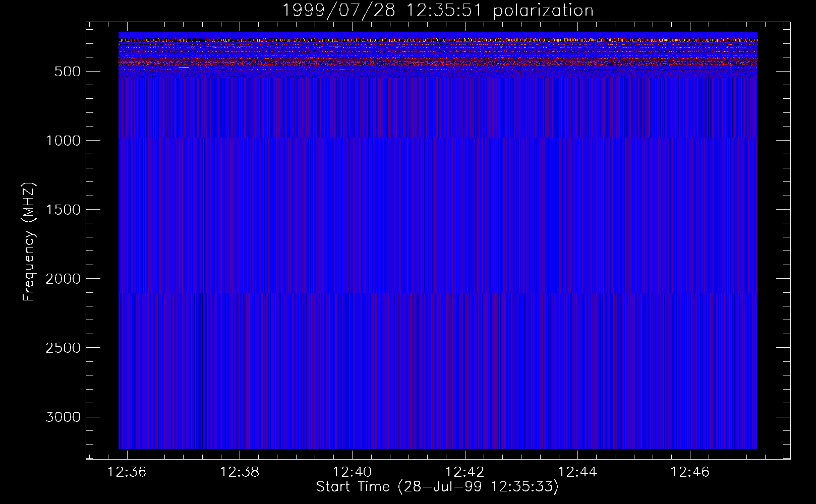Click the 12:46 time tick label
The width and height of the screenshot is (816, 504).
point(689,472)
